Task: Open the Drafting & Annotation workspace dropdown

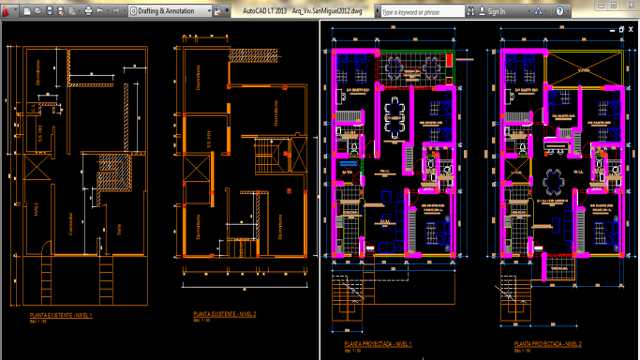Action: 171,11
